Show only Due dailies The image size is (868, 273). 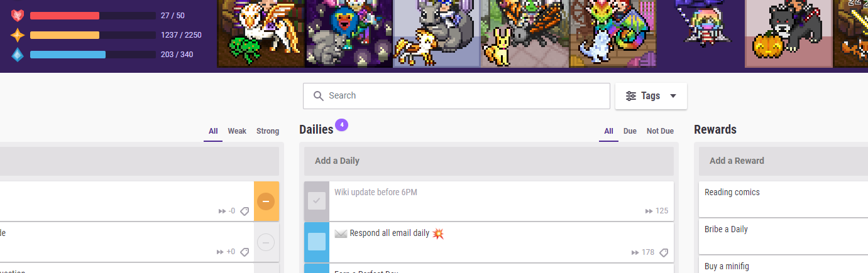click(x=630, y=131)
